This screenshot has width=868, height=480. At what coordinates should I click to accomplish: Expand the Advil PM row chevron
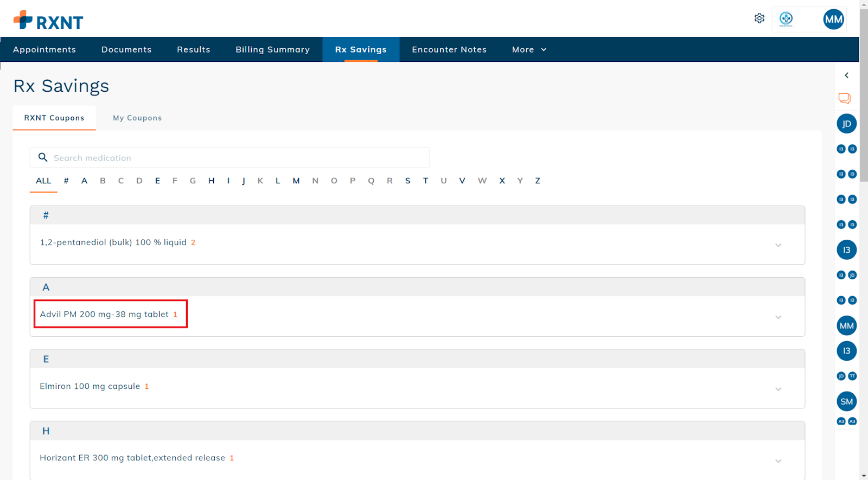(778, 317)
